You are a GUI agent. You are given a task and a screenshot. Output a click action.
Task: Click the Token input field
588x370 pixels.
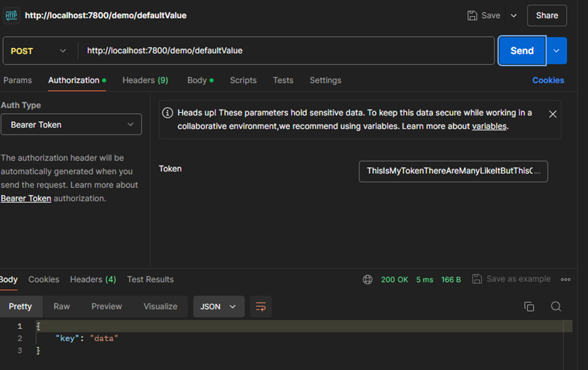pyautogui.click(x=453, y=171)
